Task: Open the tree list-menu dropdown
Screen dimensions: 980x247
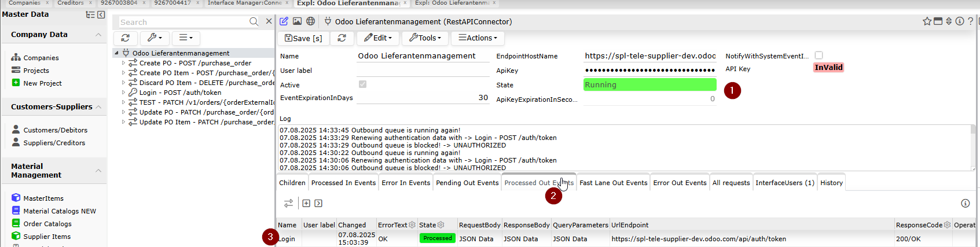Action: pyautogui.click(x=185, y=38)
